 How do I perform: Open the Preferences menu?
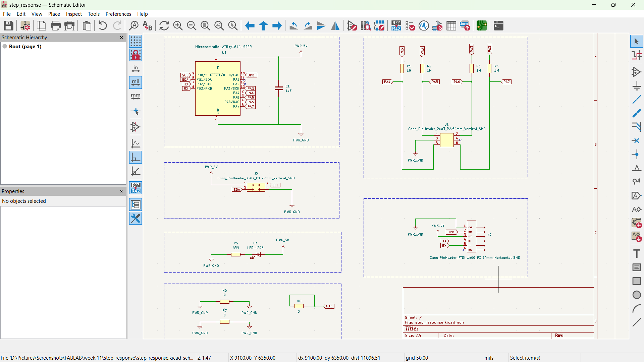point(118,14)
